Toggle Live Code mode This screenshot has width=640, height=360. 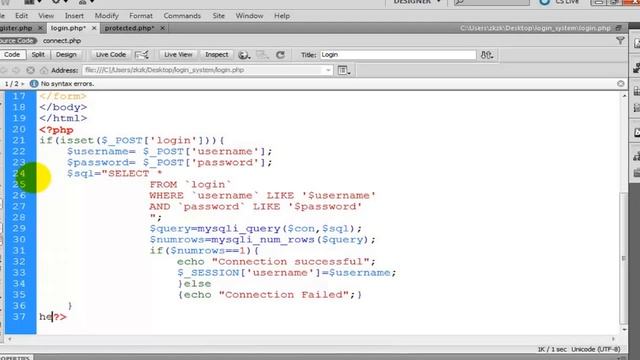coord(111,54)
